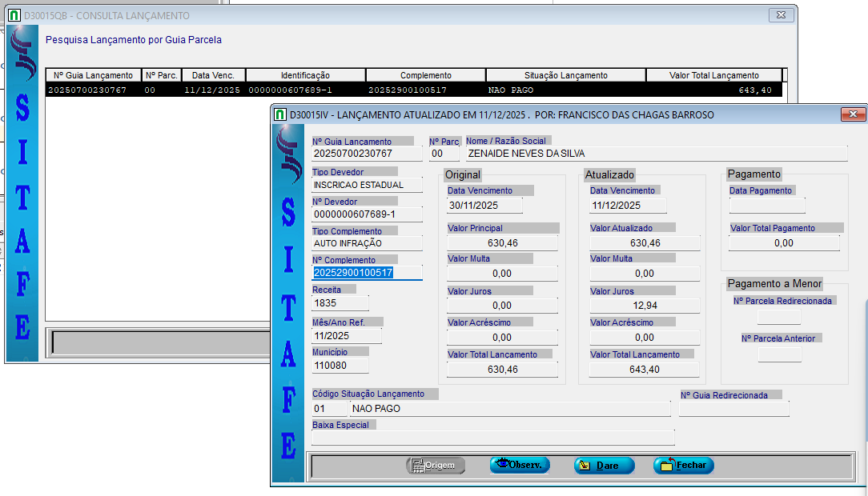The height and width of the screenshot is (496, 868).
Task: Sort by Nº Guia Lançamento column header
Action: (93, 75)
